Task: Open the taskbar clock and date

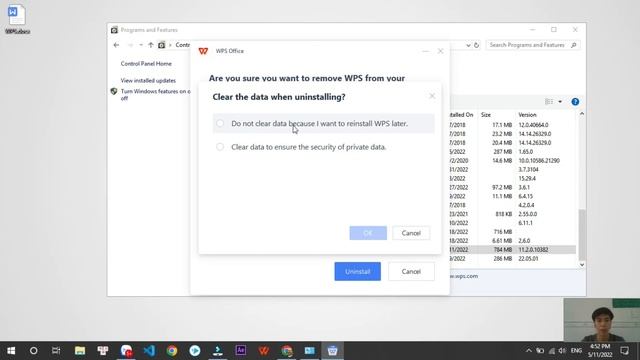Action: [600, 351]
